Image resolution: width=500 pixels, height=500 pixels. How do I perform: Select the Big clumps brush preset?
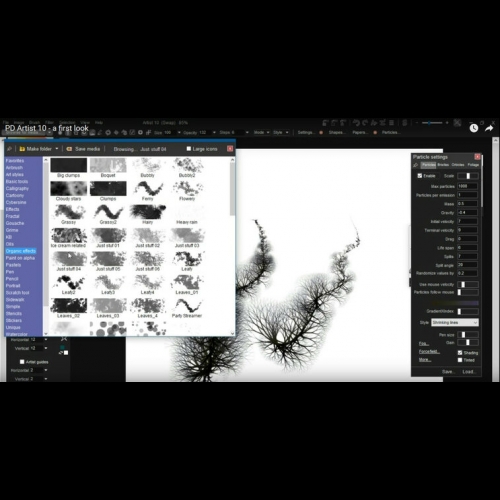pyautogui.click(x=69, y=168)
